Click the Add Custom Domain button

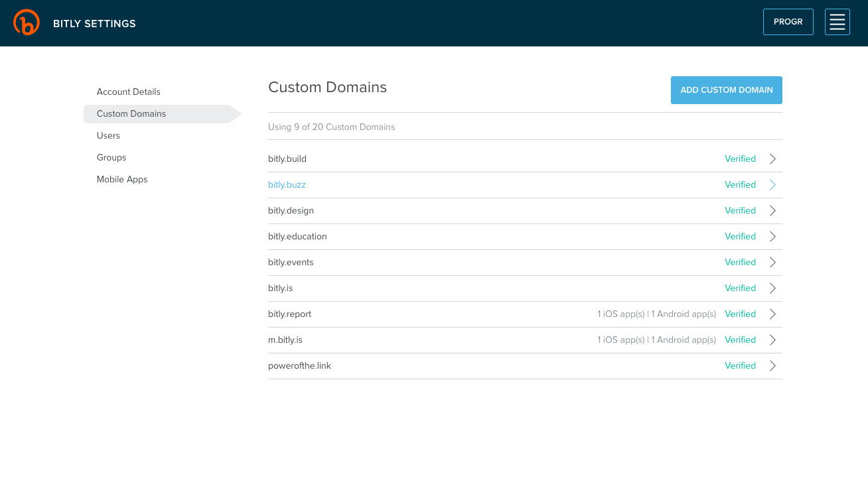coord(726,90)
